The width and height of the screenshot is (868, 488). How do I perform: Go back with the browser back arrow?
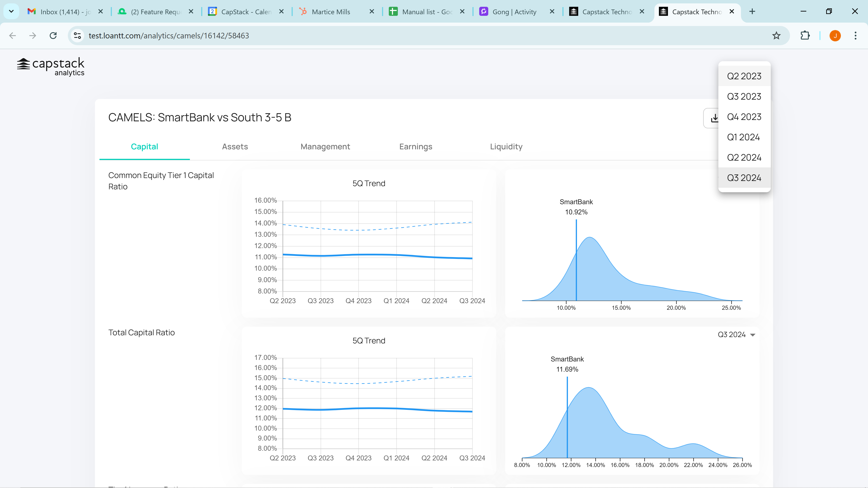click(12, 36)
